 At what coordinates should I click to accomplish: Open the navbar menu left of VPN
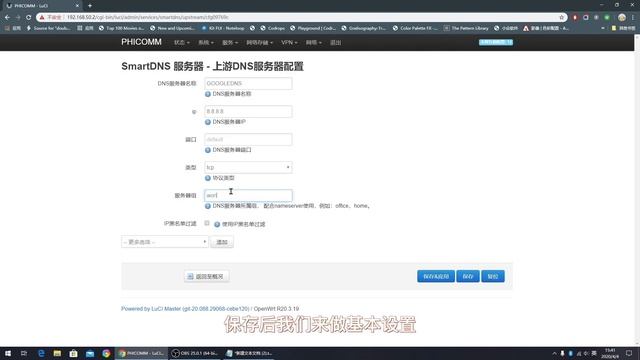tap(259, 42)
